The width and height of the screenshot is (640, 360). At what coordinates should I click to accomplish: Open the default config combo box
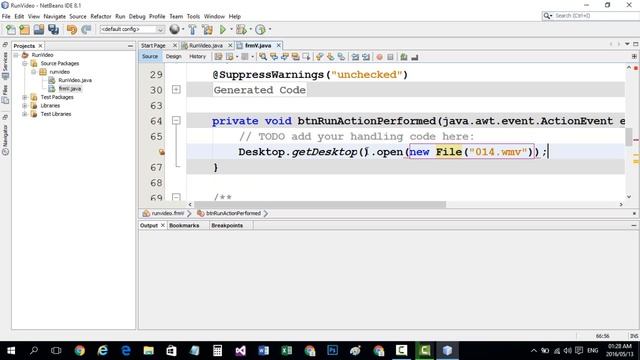[132, 29]
